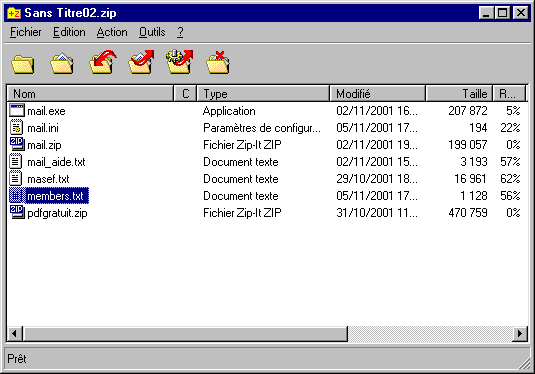Viewport: 535px width, 374px height.
Task: Select the file name mail.ini
Action: click(x=43, y=128)
